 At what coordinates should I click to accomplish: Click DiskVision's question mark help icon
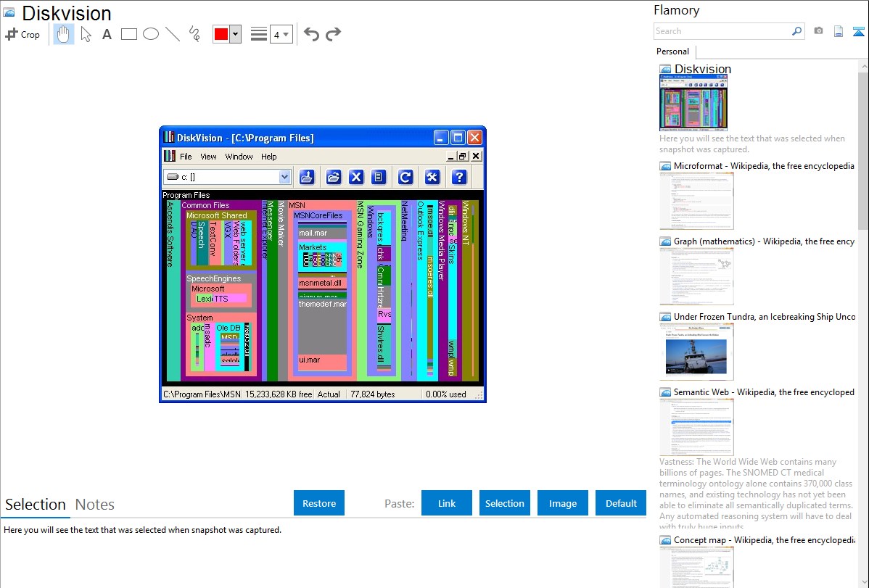tap(459, 177)
